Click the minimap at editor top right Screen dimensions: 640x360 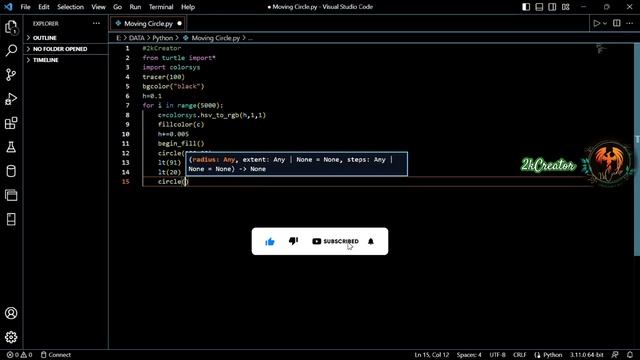click(601, 49)
